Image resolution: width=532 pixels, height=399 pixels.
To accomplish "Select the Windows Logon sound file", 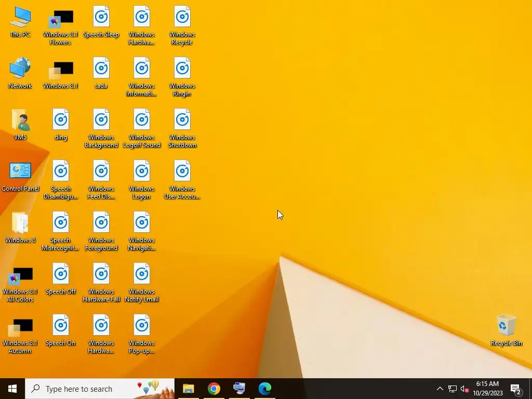I will pyautogui.click(x=141, y=180).
